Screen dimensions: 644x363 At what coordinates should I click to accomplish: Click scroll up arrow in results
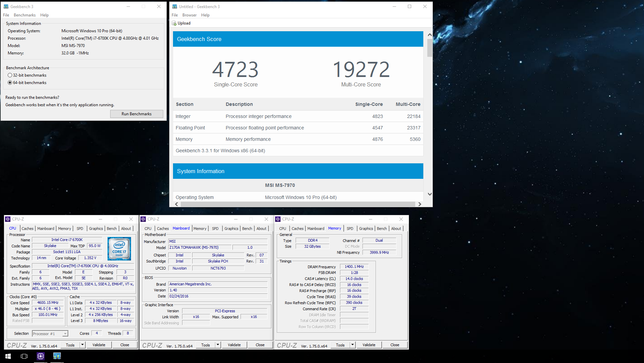click(430, 35)
